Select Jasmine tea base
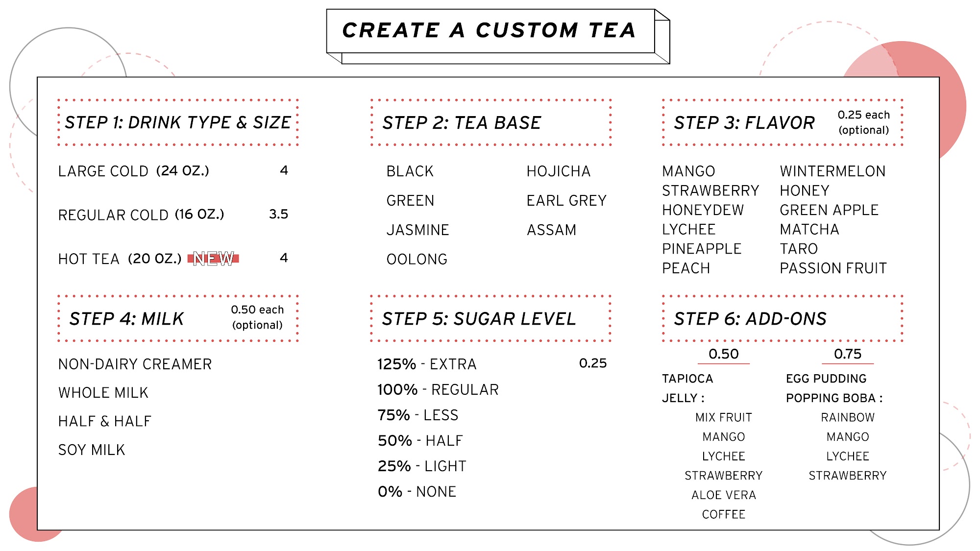 [x=417, y=230]
